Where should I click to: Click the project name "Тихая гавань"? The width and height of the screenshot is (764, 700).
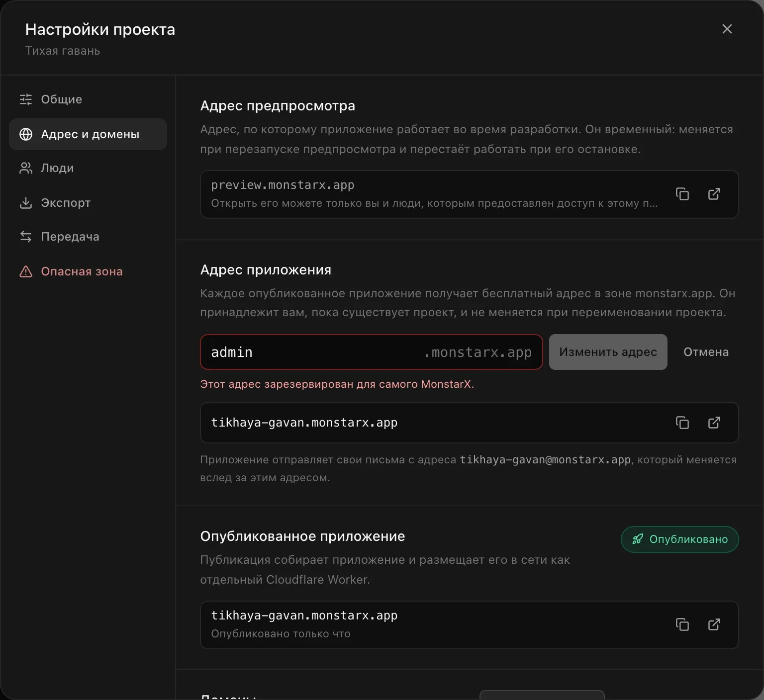point(63,51)
